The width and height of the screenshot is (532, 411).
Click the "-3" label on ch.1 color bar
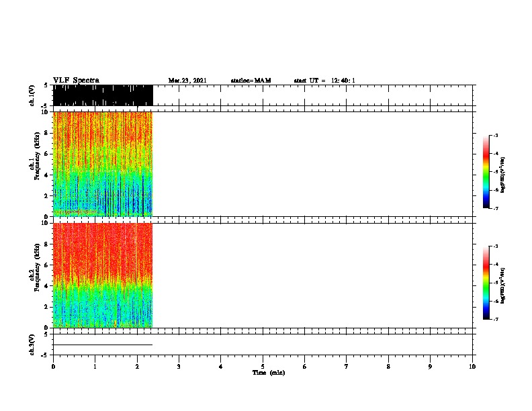coord(495,136)
